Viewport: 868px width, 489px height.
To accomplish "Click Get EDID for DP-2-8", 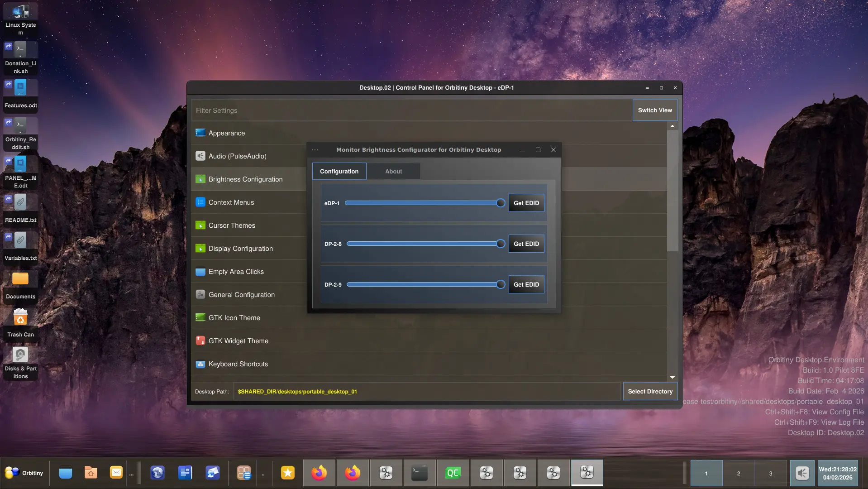I will (x=526, y=244).
